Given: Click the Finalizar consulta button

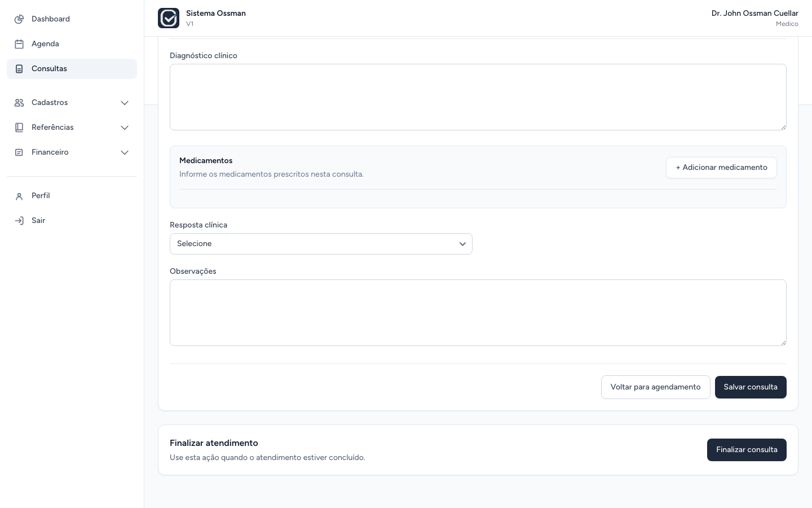Looking at the screenshot, I should pyautogui.click(x=747, y=450).
